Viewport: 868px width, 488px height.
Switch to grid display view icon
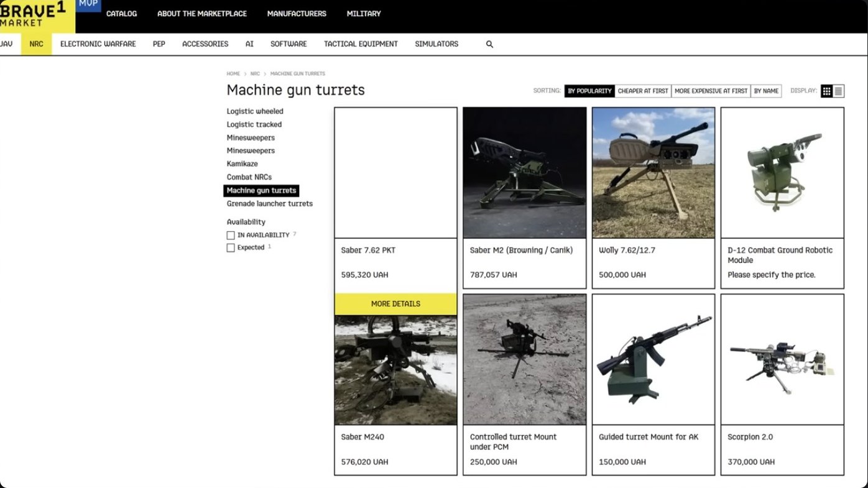coord(826,91)
